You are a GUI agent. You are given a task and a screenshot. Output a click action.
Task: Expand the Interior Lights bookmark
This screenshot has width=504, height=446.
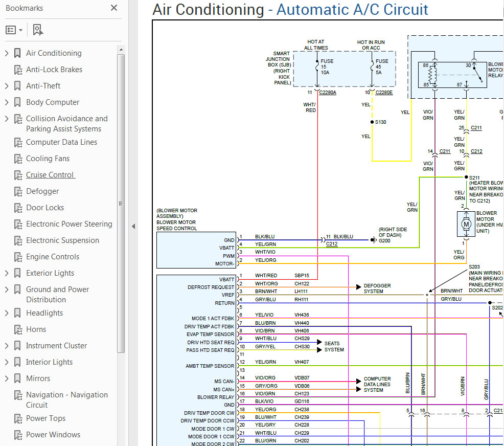7,362
